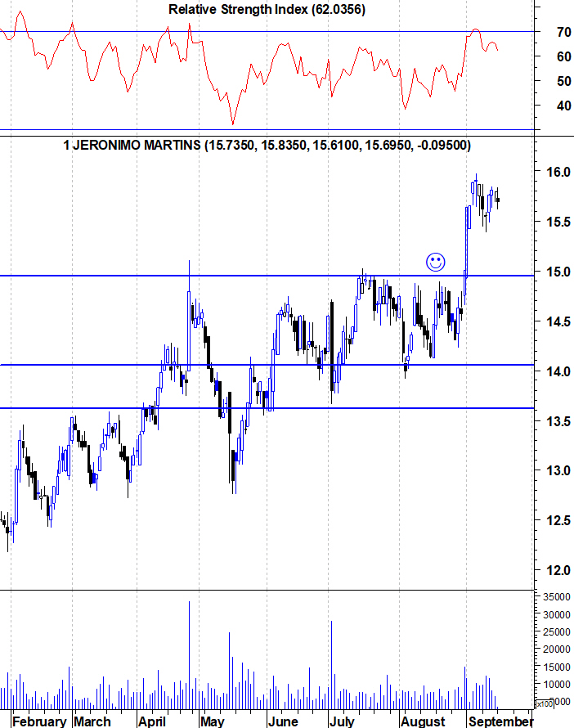Click the RSI 60 axis label

[x=564, y=56]
